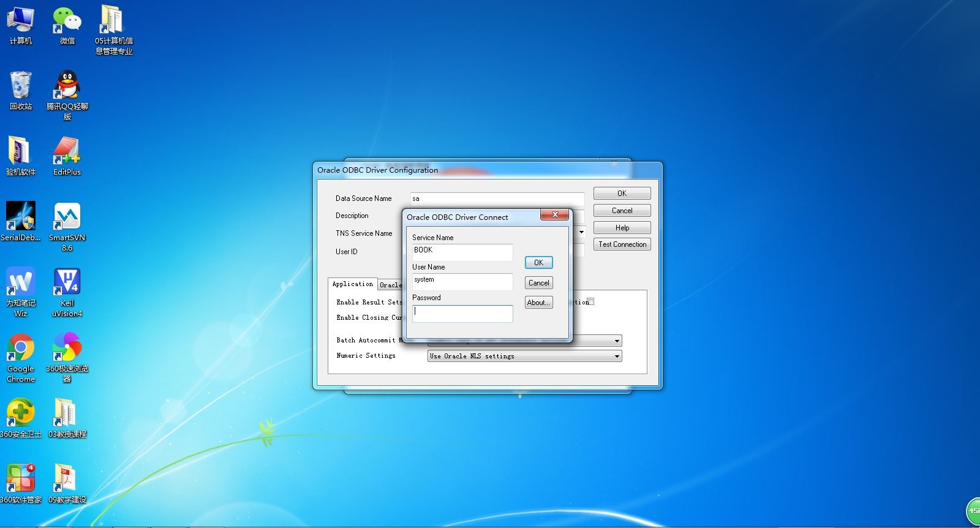The width and height of the screenshot is (980, 528).
Task: Switch to the partly hidden Oracle tab
Action: tap(390, 285)
